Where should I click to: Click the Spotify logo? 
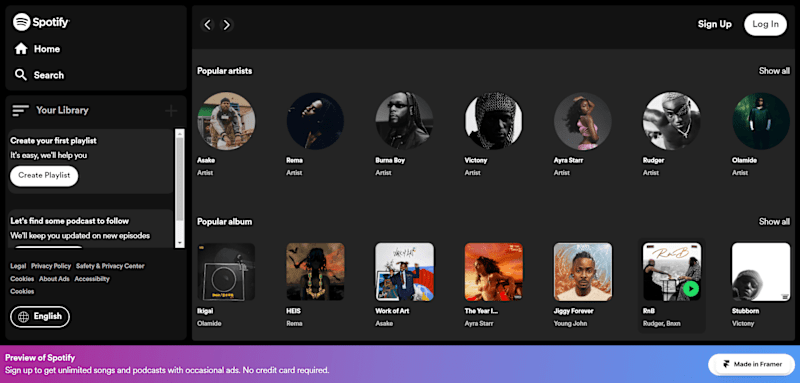41,22
